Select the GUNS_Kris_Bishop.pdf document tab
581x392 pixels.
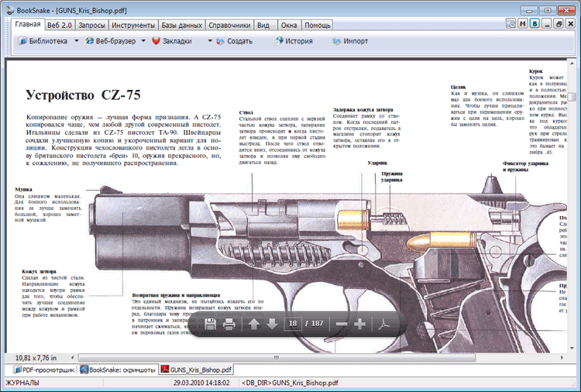(x=197, y=370)
